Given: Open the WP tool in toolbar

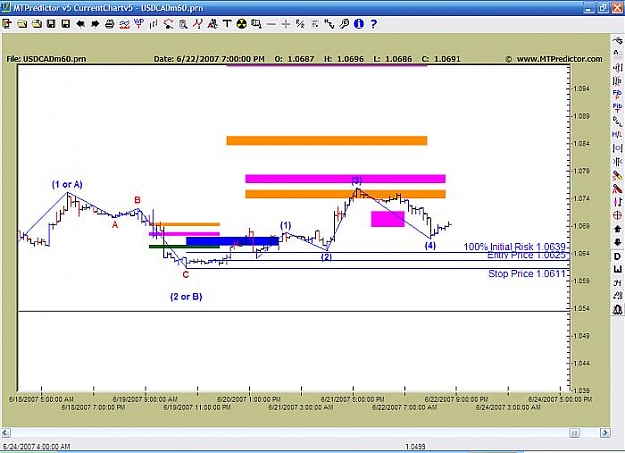Looking at the screenshot, I should [139, 24].
